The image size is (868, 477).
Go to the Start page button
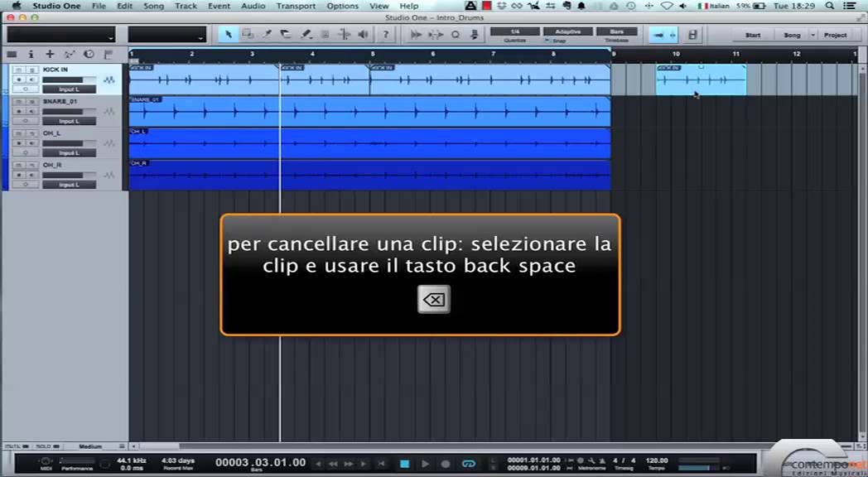coord(752,35)
